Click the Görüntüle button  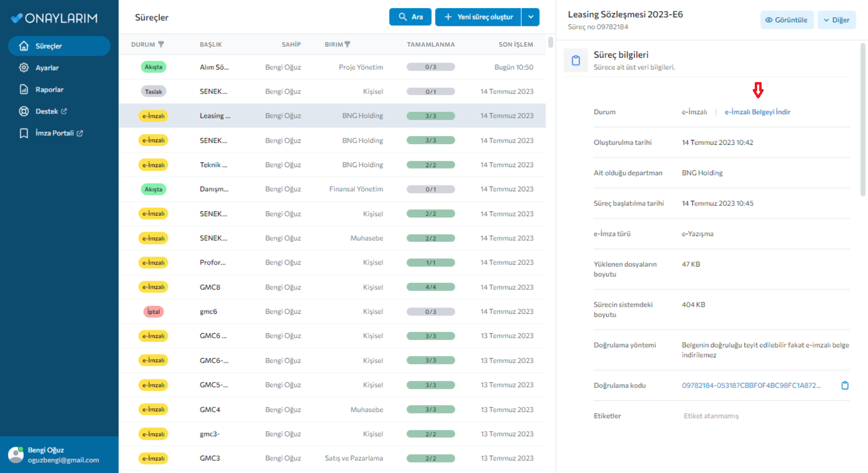click(787, 20)
